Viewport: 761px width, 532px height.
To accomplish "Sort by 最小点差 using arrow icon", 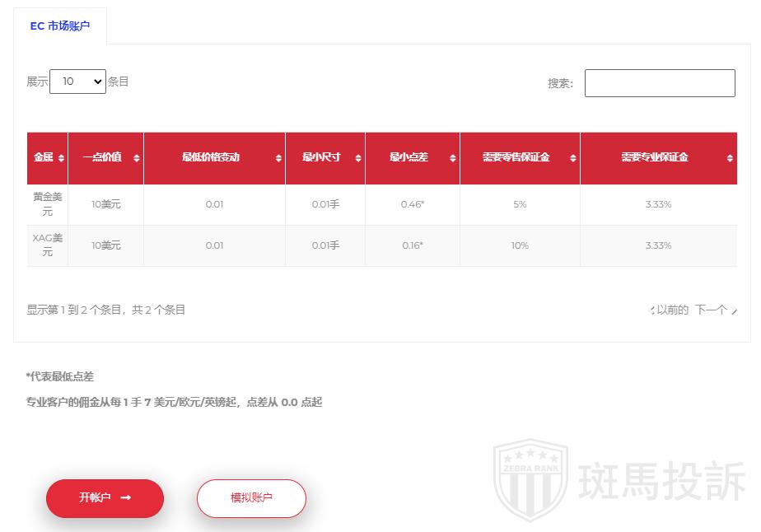I will coord(453,158).
